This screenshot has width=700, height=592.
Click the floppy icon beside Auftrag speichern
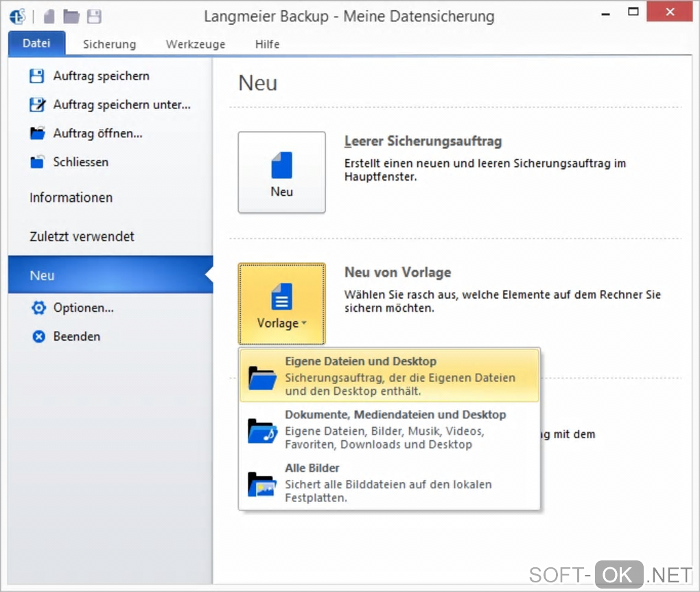point(36,76)
